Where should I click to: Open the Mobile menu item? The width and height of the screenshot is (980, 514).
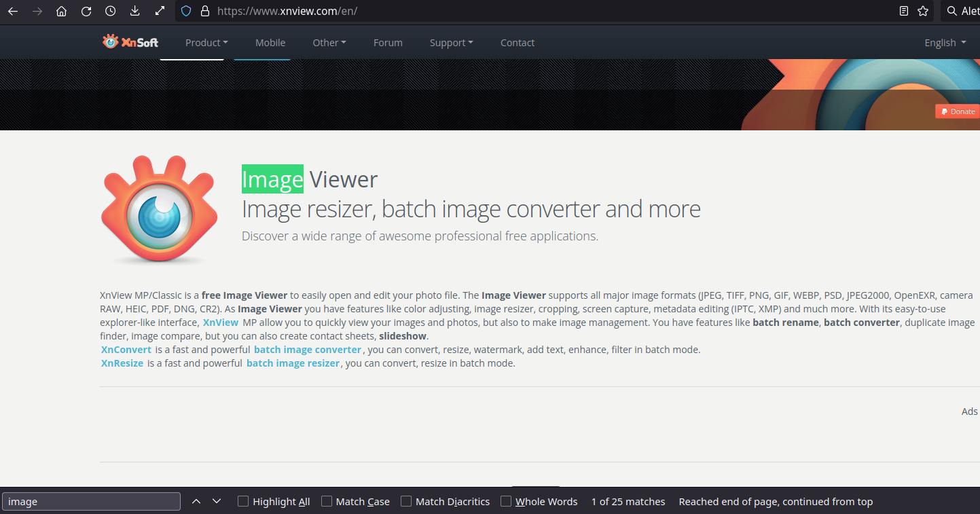(270, 43)
